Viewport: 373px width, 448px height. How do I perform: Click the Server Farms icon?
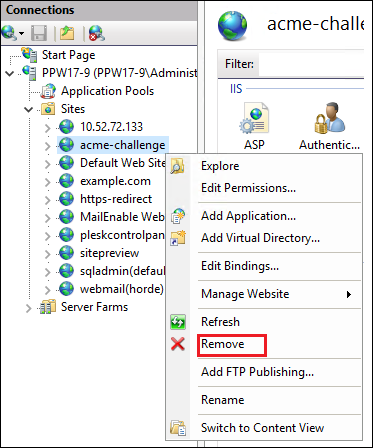point(48,307)
